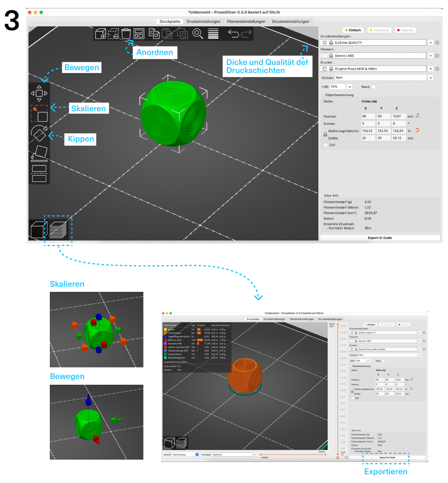Click the Copy icon in upper window toolbar
This screenshot has width=448, height=483.
[x=154, y=33]
